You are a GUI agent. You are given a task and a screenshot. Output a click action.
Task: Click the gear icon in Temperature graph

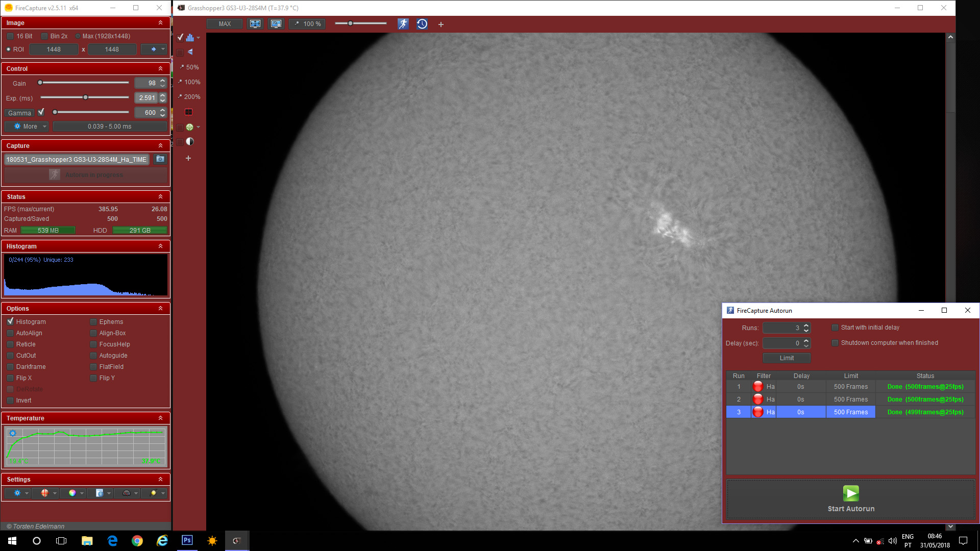[13, 434]
